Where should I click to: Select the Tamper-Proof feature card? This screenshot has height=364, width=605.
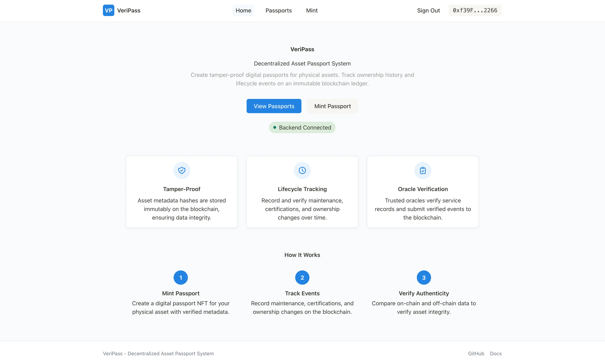181,192
